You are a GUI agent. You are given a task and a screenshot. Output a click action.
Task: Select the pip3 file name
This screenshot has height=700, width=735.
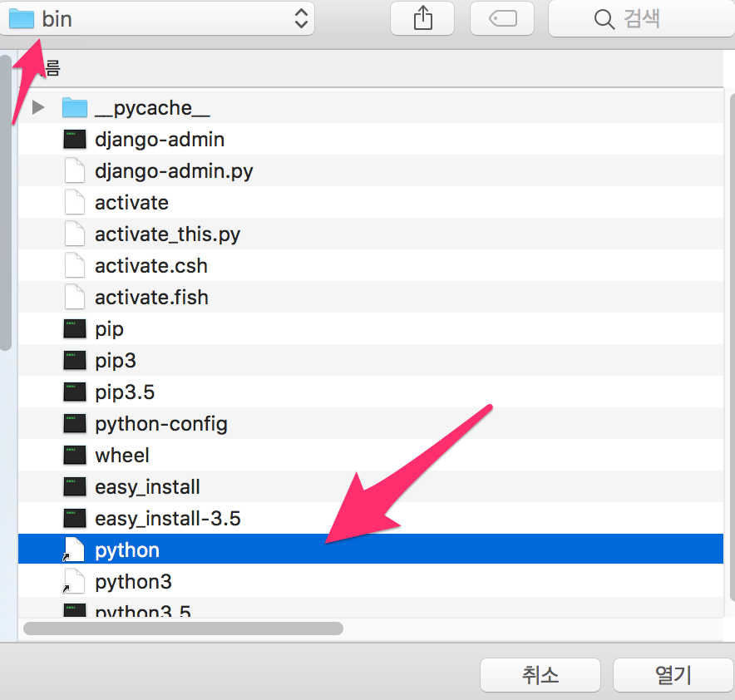pyautogui.click(x=116, y=362)
